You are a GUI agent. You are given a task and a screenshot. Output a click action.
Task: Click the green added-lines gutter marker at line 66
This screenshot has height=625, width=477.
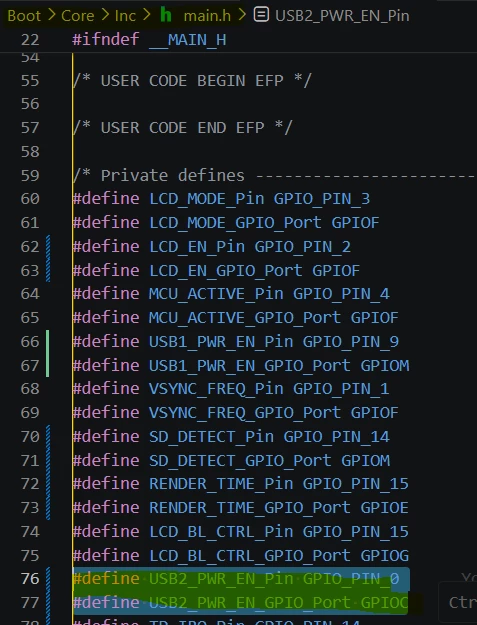tap(48, 354)
